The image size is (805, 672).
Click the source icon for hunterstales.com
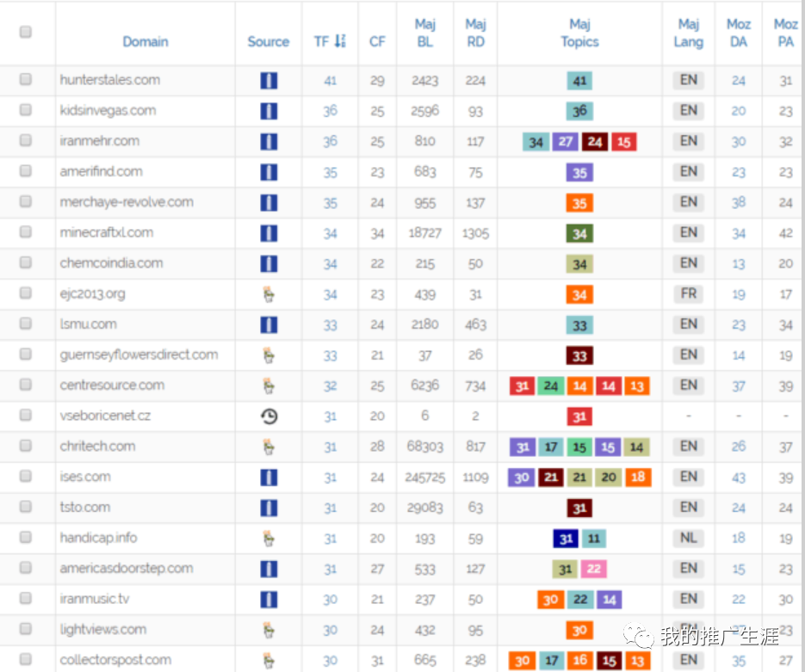click(x=269, y=81)
